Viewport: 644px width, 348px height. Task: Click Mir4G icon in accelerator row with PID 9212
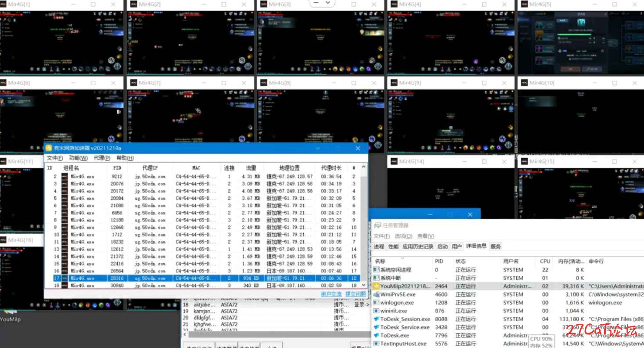65,177
